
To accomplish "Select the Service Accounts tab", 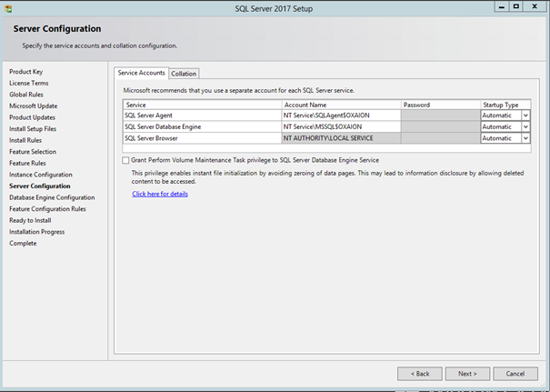I will 141,73.
